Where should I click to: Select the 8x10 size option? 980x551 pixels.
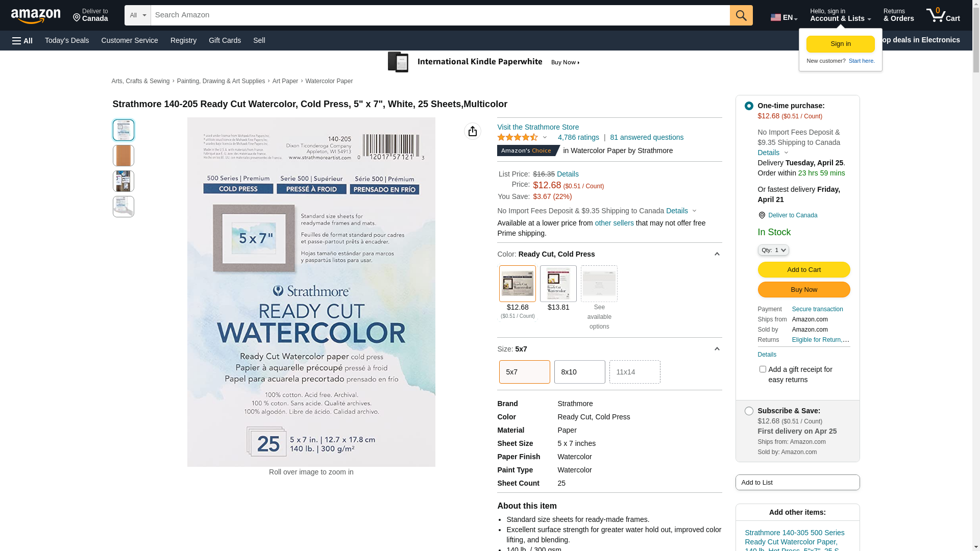click(x=580, y=372)
